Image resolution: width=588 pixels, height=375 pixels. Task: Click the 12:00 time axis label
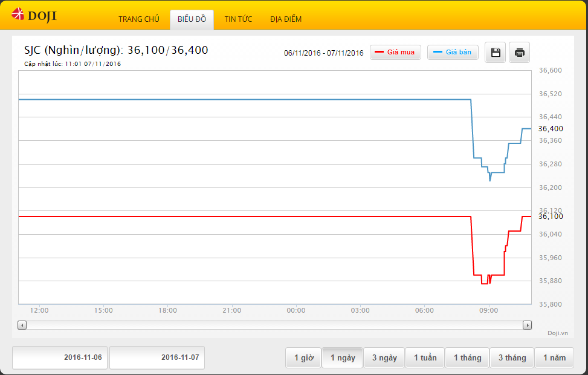pos(39,310)
